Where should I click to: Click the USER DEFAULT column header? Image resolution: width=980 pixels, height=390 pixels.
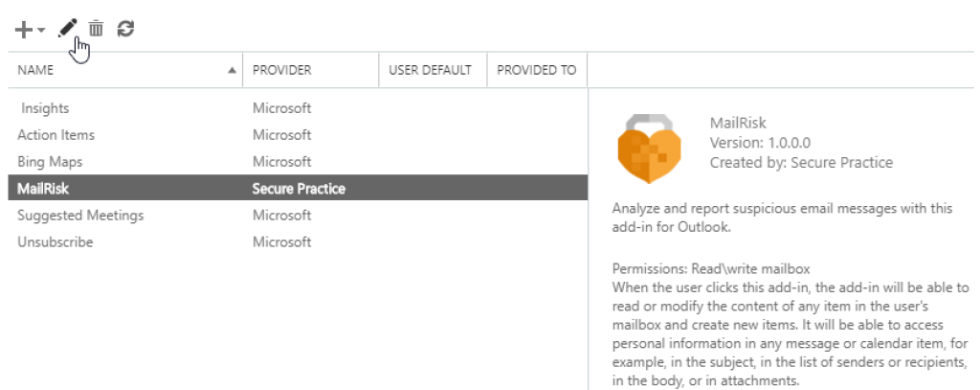click(430, 70)
